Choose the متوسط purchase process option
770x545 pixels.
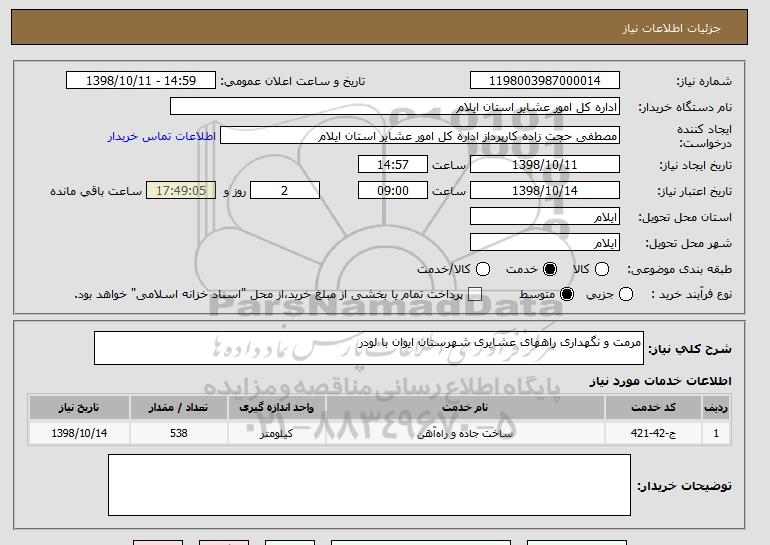coord(567,294)
